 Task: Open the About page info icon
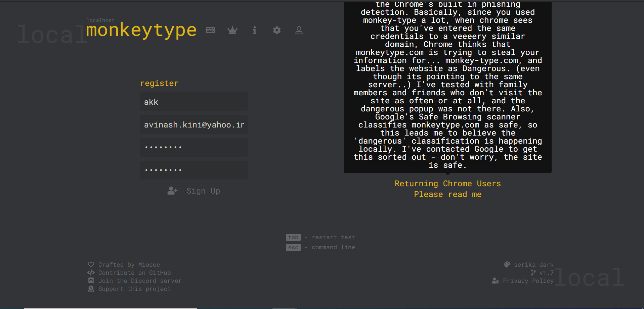pos(255,30)
